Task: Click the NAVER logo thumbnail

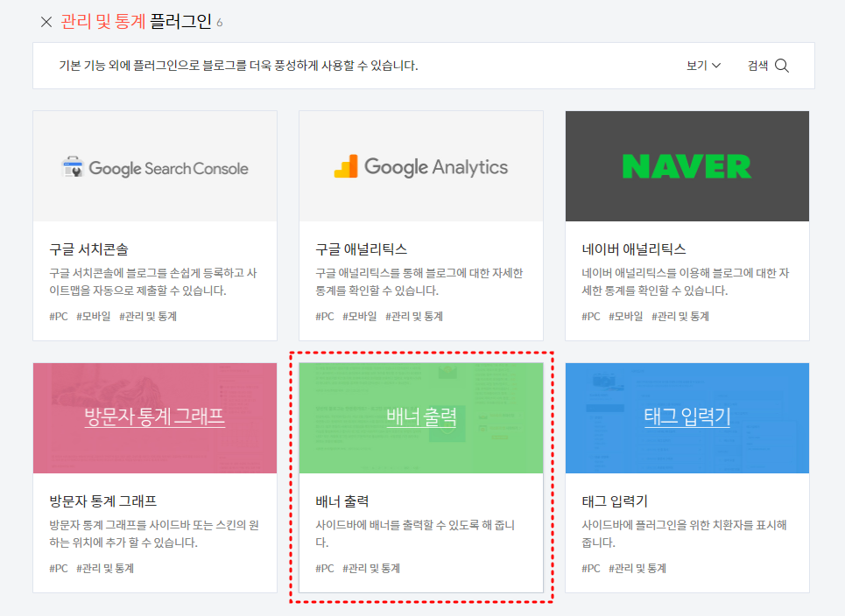Action: (x=687, y=165)
